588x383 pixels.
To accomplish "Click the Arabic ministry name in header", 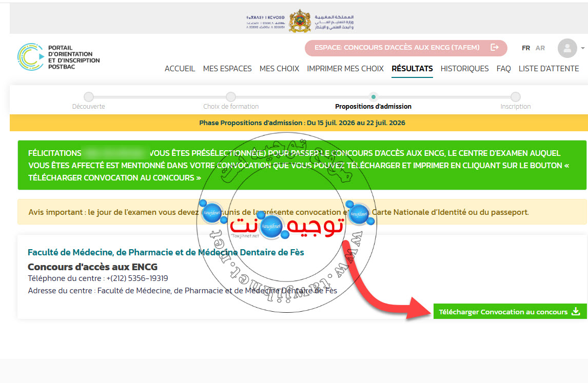I will pyautogui.click(x=334, y=22).
